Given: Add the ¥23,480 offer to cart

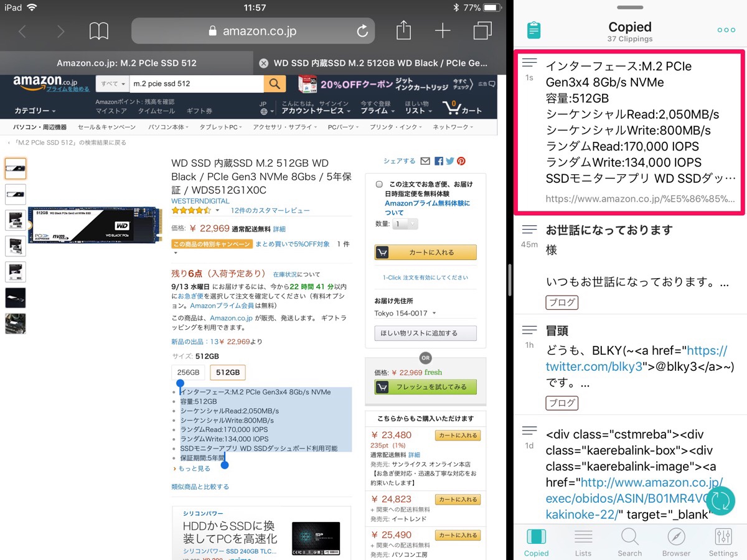Looking at the screenshot, I should point(457,436).
